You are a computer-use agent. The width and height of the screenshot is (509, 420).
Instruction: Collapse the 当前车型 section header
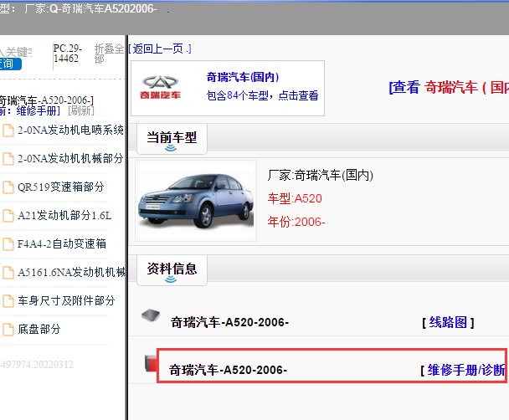(172, 139)
